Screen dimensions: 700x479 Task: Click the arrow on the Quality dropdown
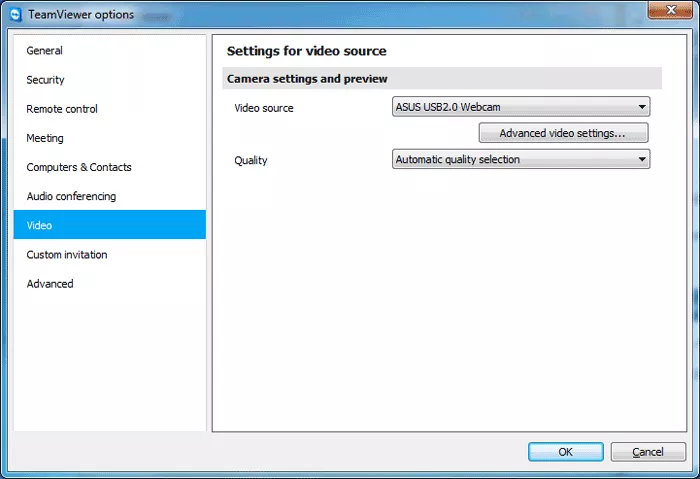pyautogui.click(x=642, y=159)
